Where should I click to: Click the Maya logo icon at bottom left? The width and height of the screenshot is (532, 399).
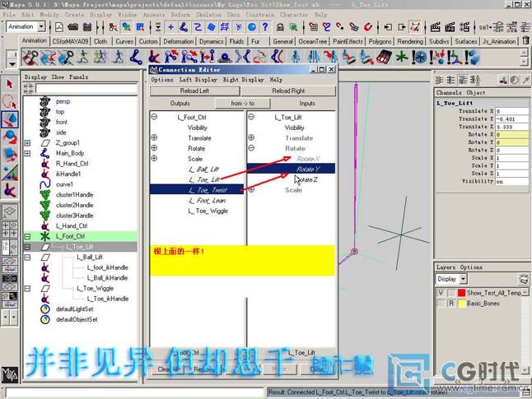click(9, 374)
